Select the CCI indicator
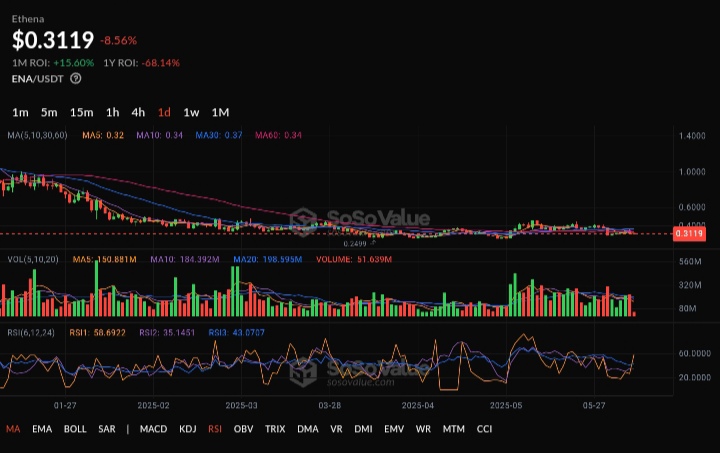 click(484, 429)
